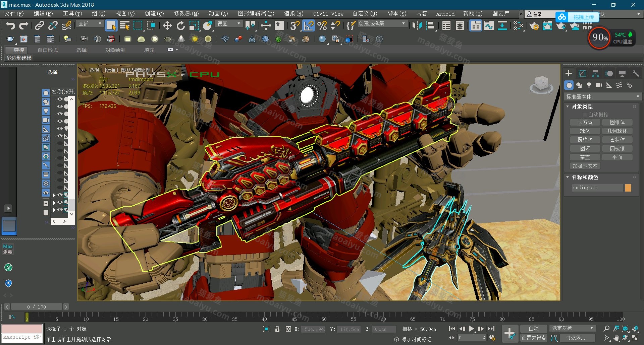Enable the 自动栅格 checkbox
This screenshot has height=345, width=644.
coord(585,115)
